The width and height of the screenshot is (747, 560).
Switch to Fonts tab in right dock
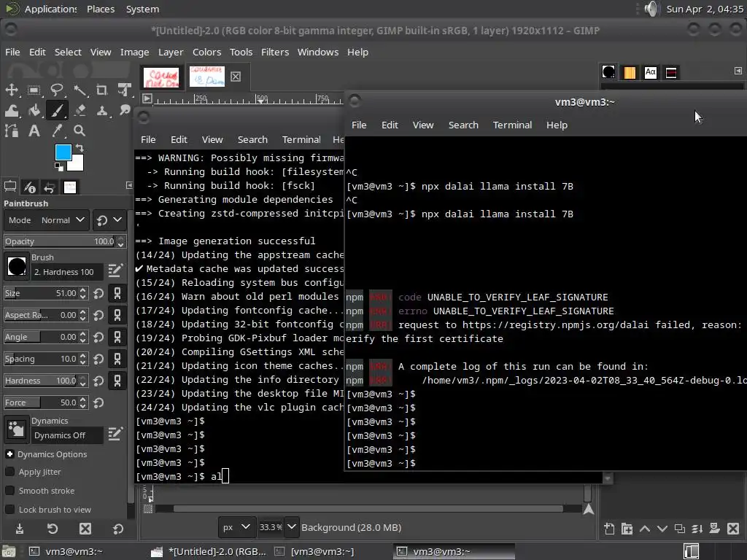(x=650, y=72)
